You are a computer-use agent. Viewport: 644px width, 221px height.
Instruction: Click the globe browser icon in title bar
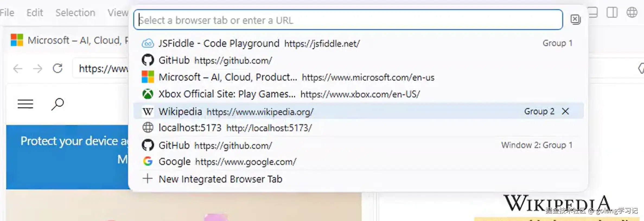coord(632,12)
